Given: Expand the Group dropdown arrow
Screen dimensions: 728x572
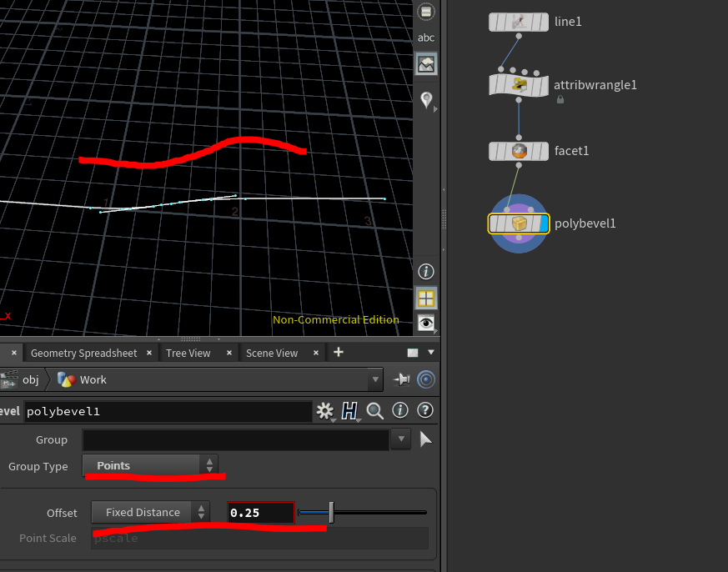Looking at the screenshot, I should click(x=401, y=439).
